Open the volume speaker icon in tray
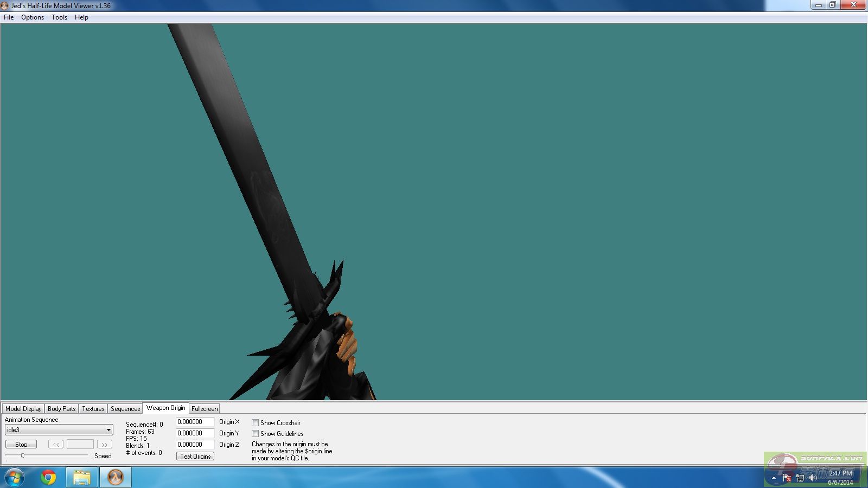 click(x=813, y=478)
